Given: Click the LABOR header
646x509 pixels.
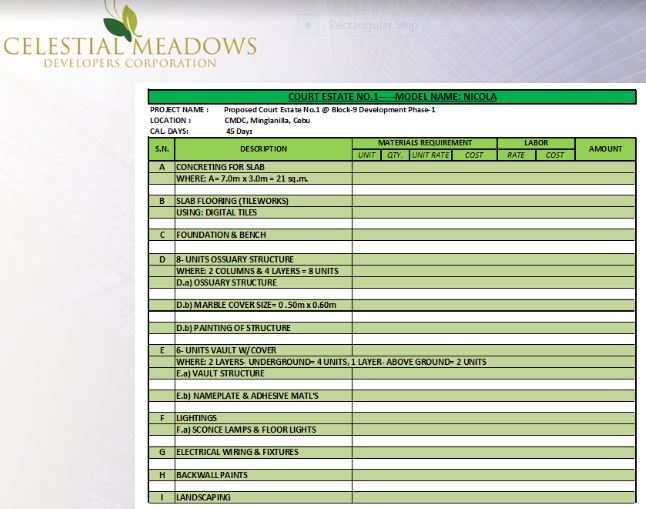Looking at the screenshot, I should coord(536,143).
